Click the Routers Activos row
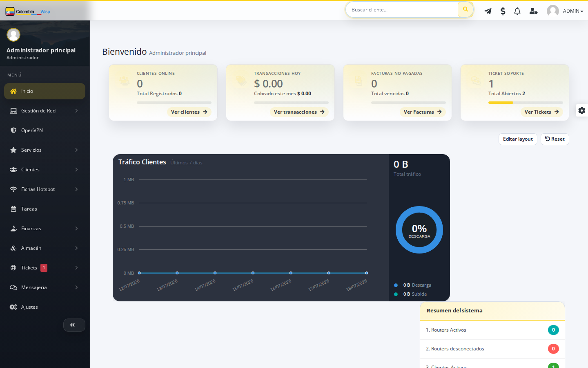This screenshot has height=368, width=588. click(492, 330)
